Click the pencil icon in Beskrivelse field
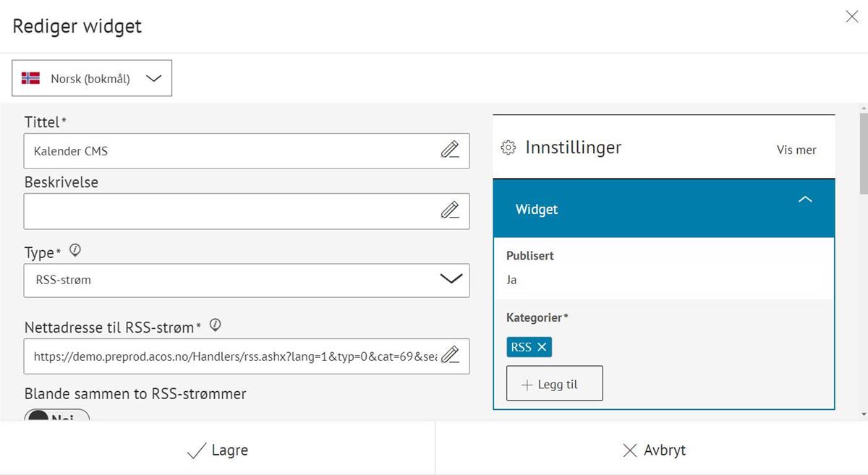This screenshot has height=475, width=868. 450,210
